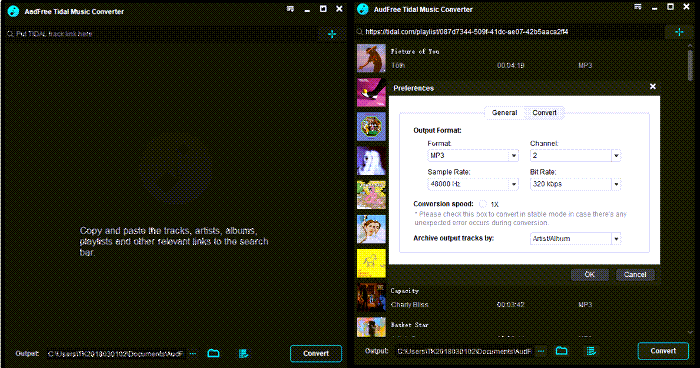This screenshot has width=700, height=368.
Task: Expand the Sample Rate 48000 Hz dropdown
Action: click(514, 184)
